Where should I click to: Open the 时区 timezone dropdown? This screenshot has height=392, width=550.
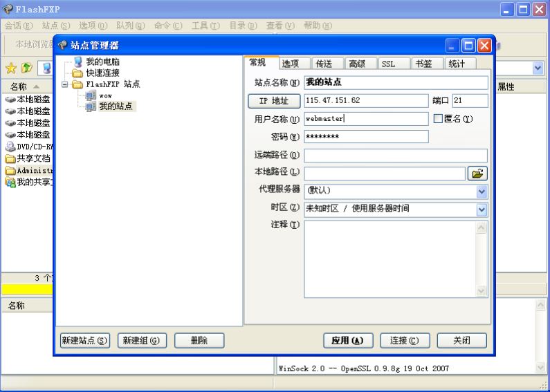pos(482,209)
